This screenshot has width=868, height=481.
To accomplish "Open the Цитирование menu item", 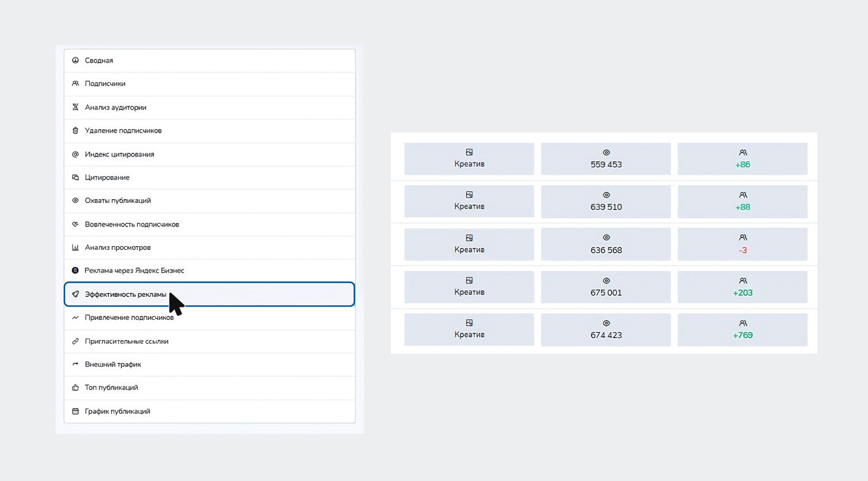I will tap(107, 178).
